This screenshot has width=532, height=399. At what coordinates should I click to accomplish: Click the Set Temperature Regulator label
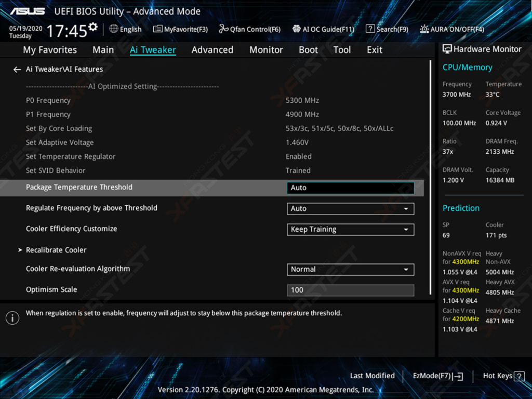tap(71, 157)
